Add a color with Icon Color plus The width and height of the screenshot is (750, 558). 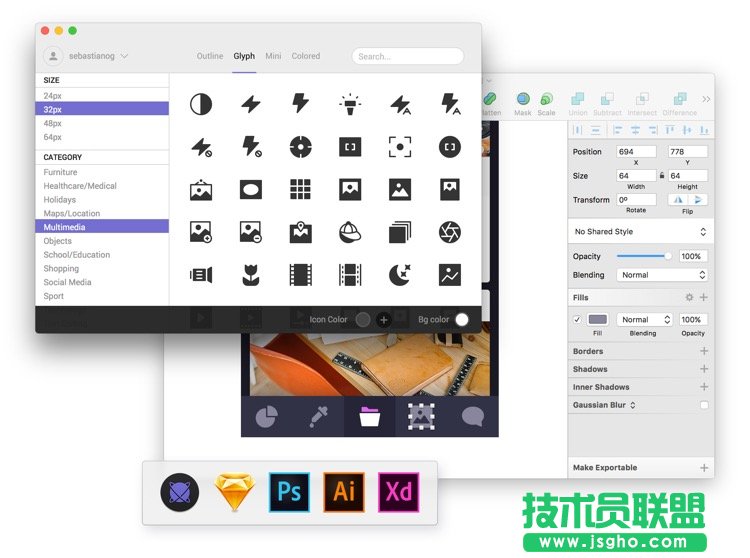coord(384,319)
